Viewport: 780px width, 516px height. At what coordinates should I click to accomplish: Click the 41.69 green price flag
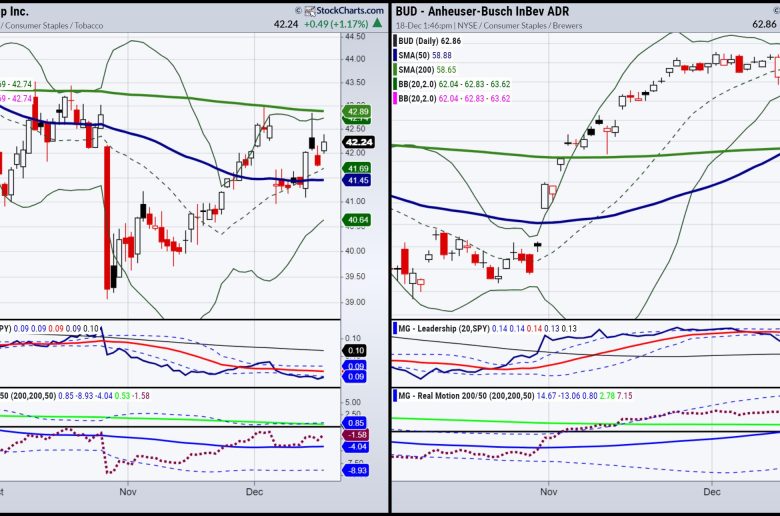pyautogui.click(x=358, y=168)
